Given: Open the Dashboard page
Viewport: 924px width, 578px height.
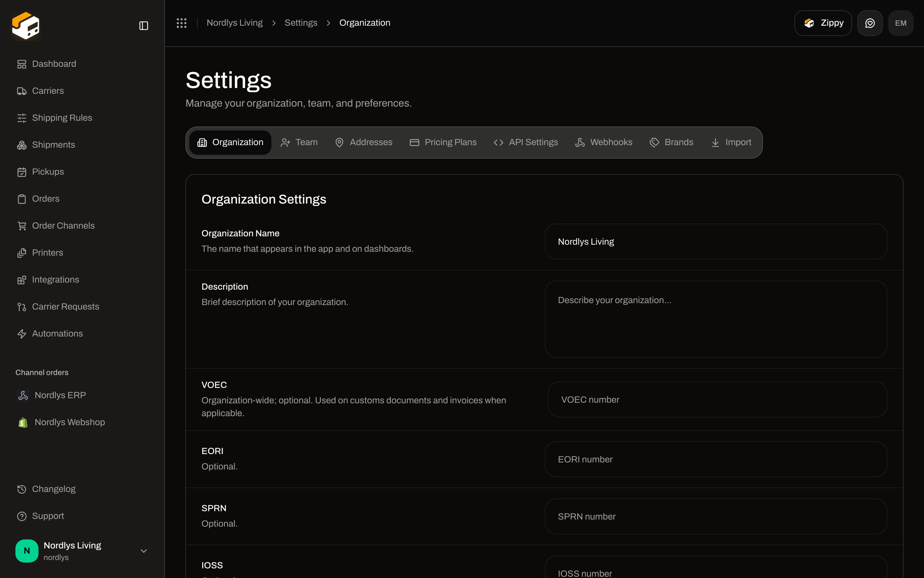Looking at the screenshot, I should click(x=82, y=64).
